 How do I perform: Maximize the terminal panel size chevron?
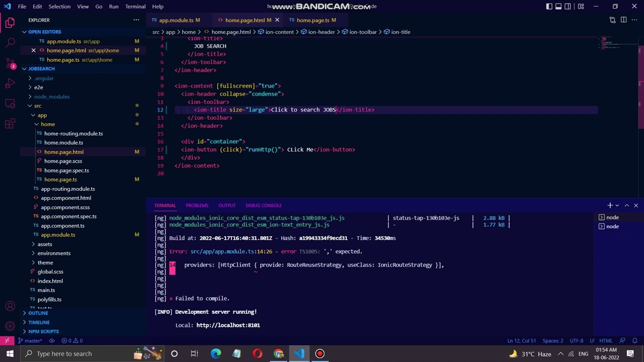point(626,205)
